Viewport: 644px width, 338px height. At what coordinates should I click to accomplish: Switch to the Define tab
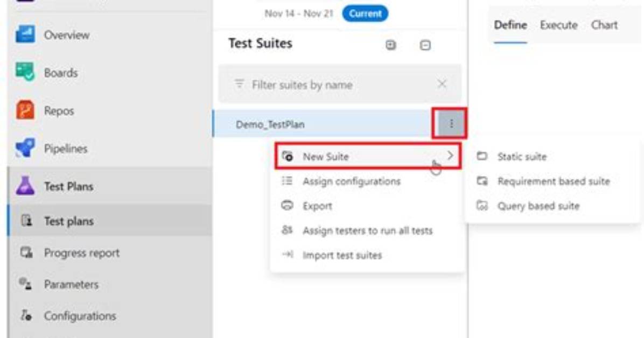[510, 25]
